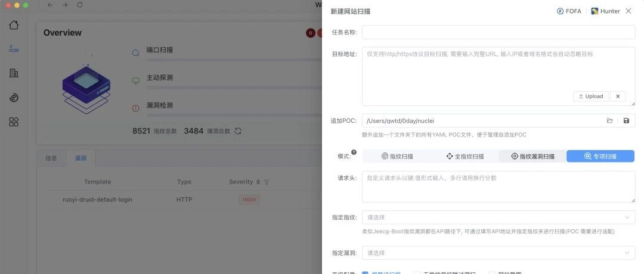The width and height of the screenshot is (644, 274).
Task: Click into the 请求头 textarea
Action: click(x=499, y=186)
